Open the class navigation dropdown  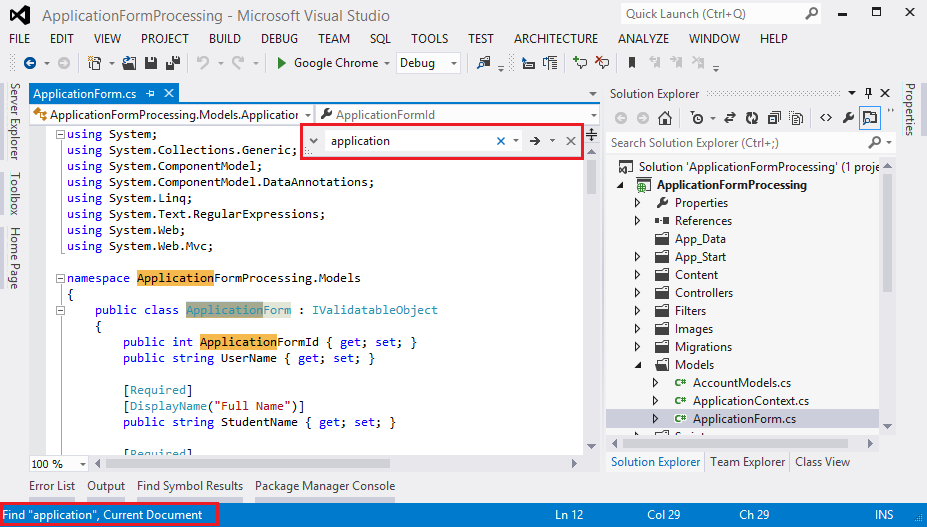pos(308,115)
